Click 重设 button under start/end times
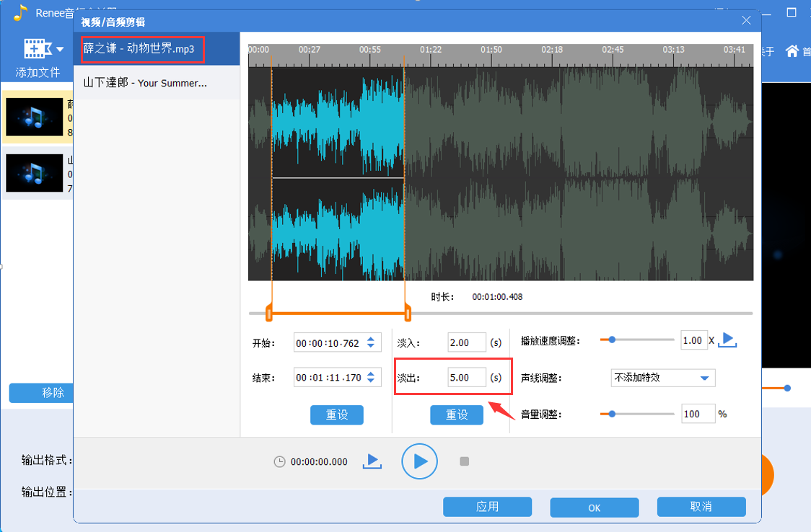Viewport: 811px width, 532px height. click(x=337, y=414)
